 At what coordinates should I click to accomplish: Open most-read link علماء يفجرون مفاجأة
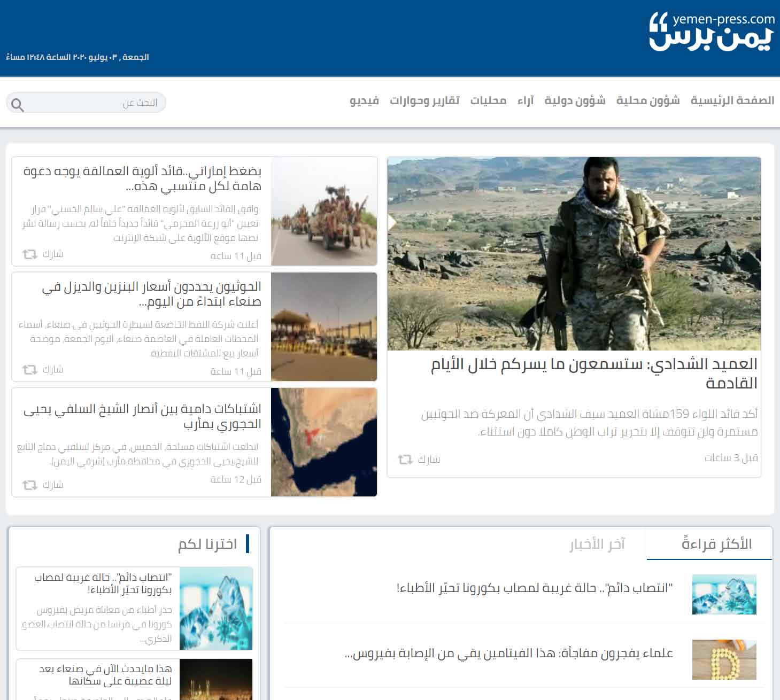(509, 653)
